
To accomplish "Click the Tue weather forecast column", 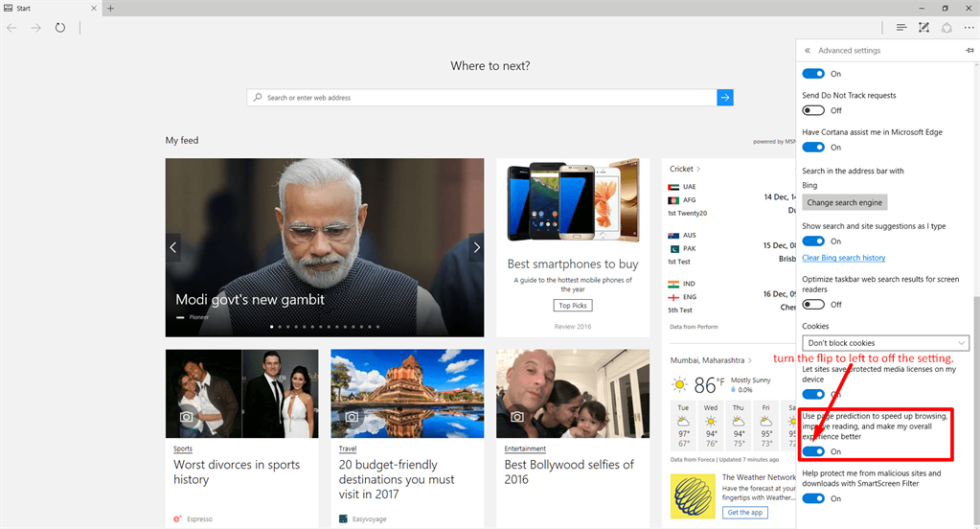I will [x=684, y=425].
